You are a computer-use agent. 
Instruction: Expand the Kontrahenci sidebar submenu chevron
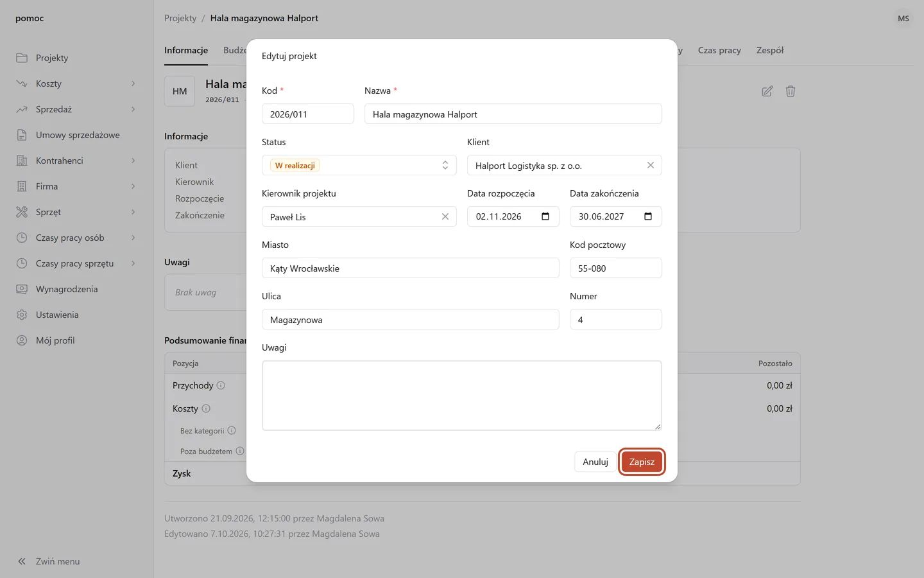133,161
